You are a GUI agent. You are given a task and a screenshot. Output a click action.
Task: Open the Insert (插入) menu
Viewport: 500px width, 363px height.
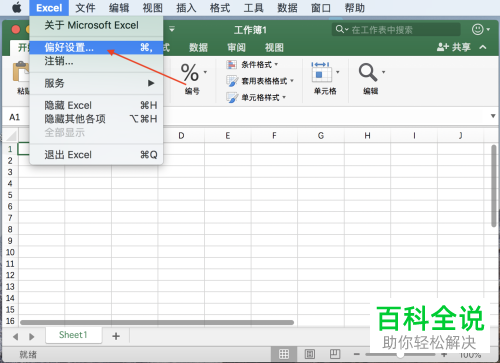186,8
